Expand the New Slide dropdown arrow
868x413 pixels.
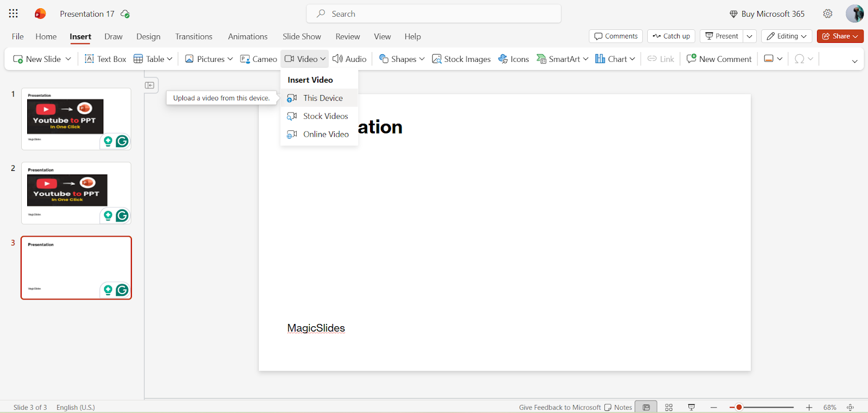68,59
